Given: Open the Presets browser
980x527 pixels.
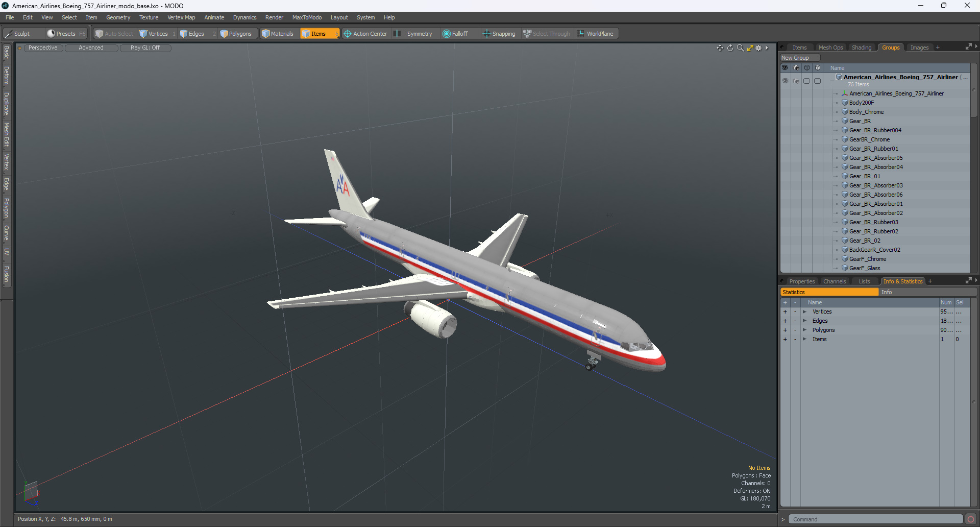Looking at the screenshot, I should (66, 34).
